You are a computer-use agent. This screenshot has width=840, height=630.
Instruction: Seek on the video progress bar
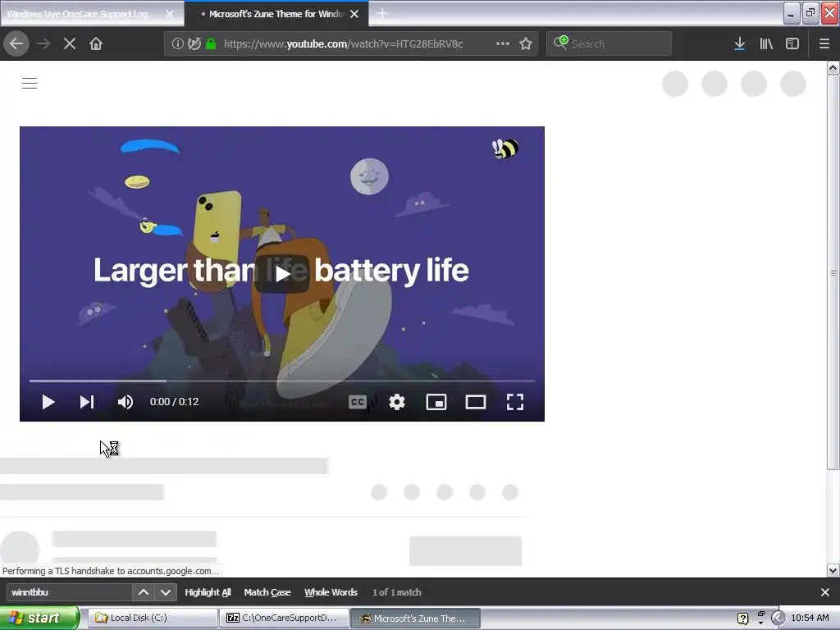[282, 381]
